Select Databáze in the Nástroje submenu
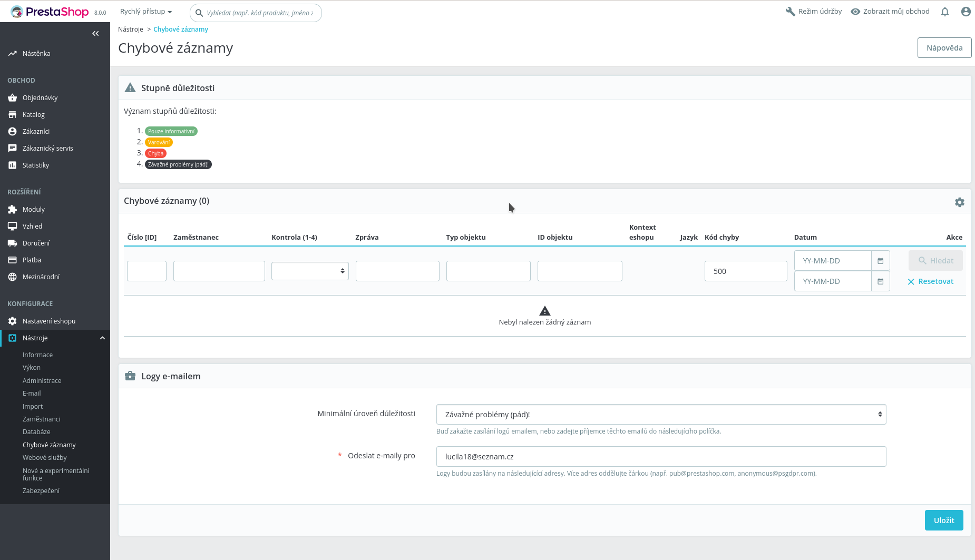This screenshot has height=560, width=975. tap(36, 431)
